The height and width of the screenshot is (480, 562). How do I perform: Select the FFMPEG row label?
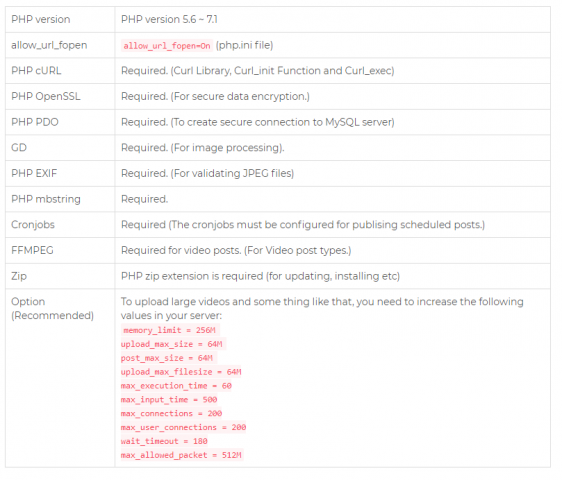coord(32,251)
